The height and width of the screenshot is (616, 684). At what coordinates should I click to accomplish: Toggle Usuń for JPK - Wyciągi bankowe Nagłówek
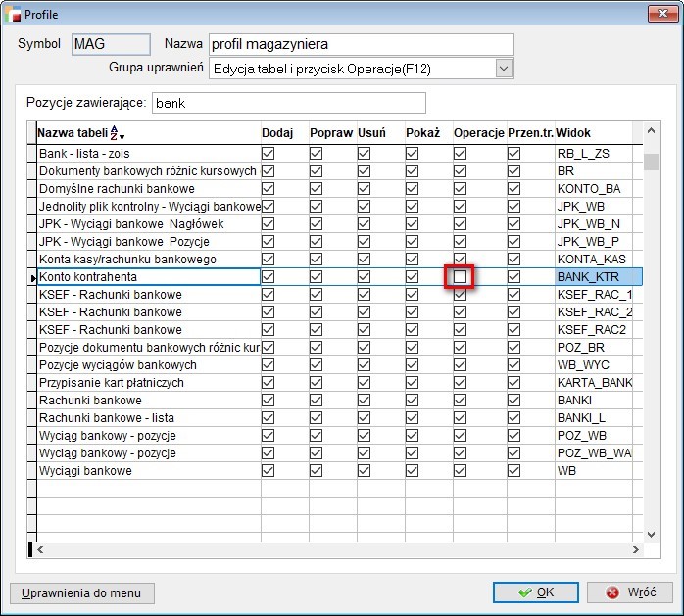(x=364, y=224)
